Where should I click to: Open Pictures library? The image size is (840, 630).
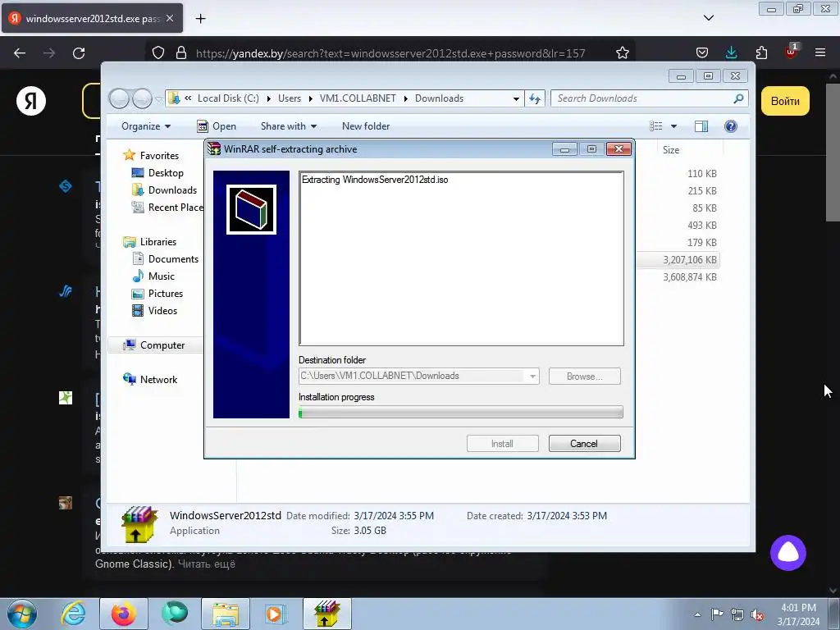pyautogui.click(x=165, y=294)
